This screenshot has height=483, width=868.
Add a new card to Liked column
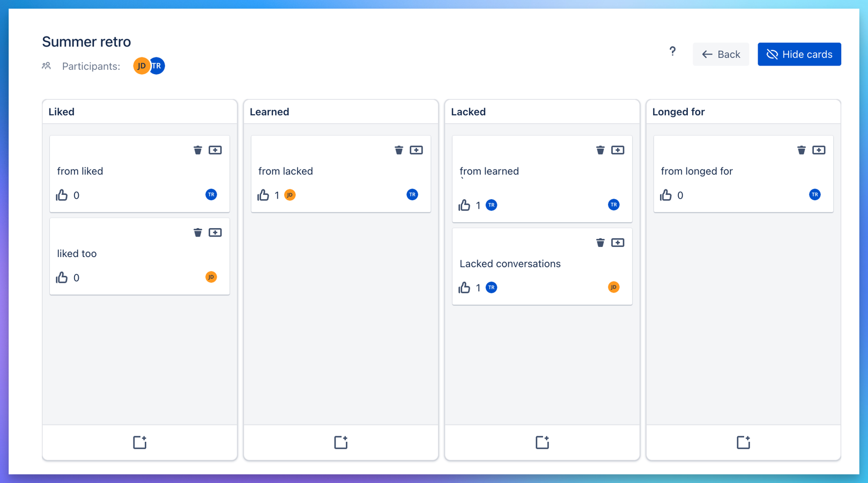point(139,442)
